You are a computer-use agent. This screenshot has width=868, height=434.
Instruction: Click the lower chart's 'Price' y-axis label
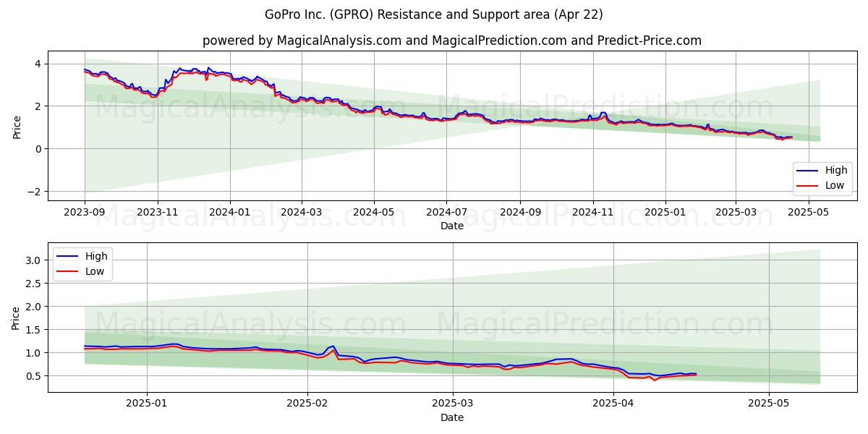(x=17, y=318)
